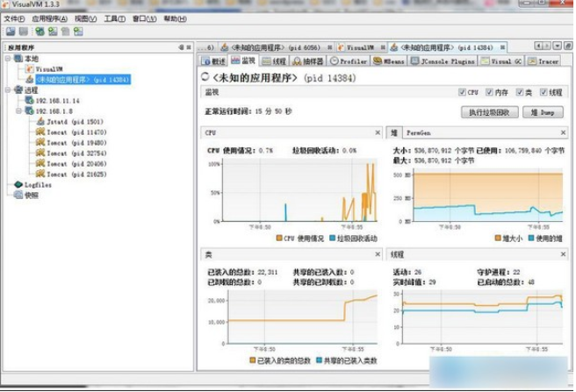Click Tomcat (pid 19480) icon

click(40, 142)
